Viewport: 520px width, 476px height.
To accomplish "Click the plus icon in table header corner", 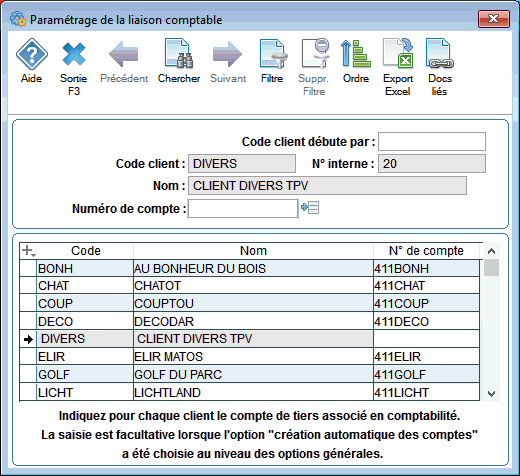I will 28,251.
